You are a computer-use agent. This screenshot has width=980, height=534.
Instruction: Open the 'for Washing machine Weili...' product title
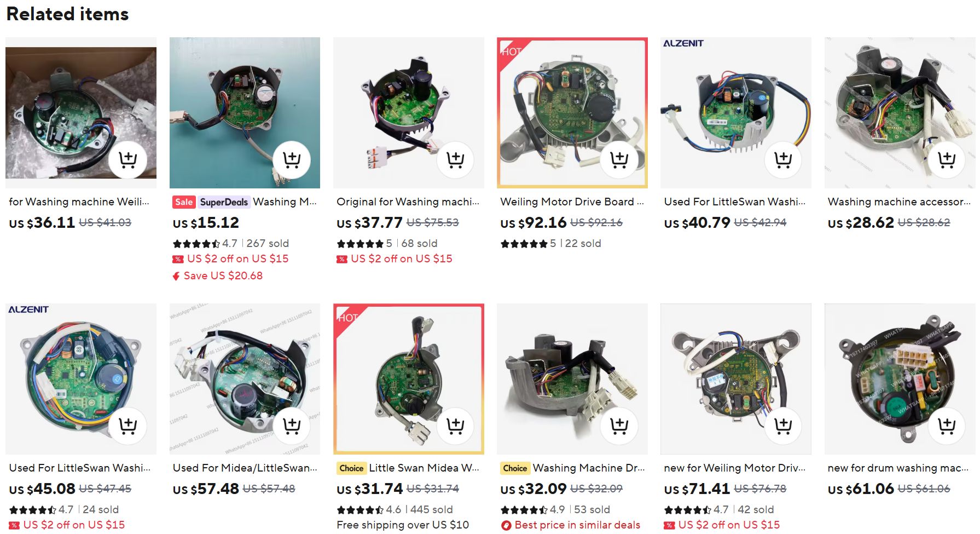click(79, 202)
